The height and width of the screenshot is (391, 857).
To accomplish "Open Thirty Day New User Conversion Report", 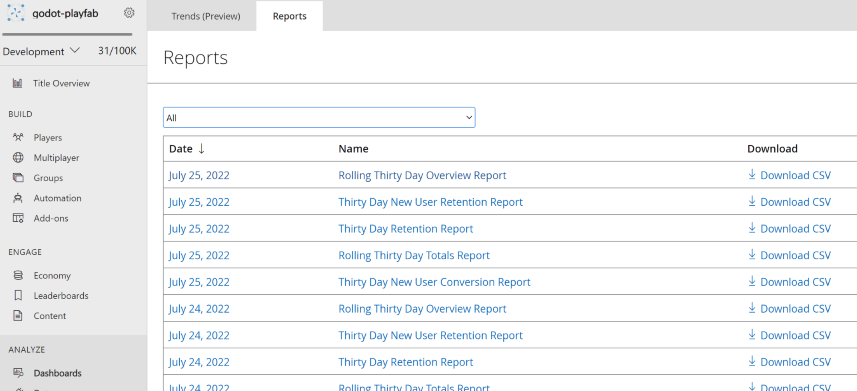I will tap(435, 282).
